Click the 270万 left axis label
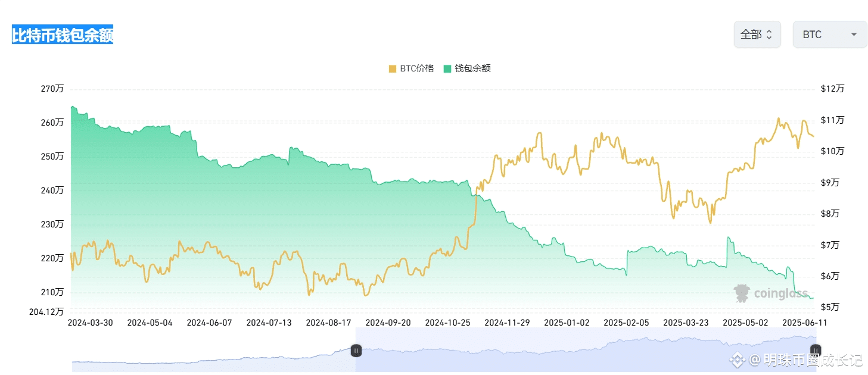 [x=52, y=89]
